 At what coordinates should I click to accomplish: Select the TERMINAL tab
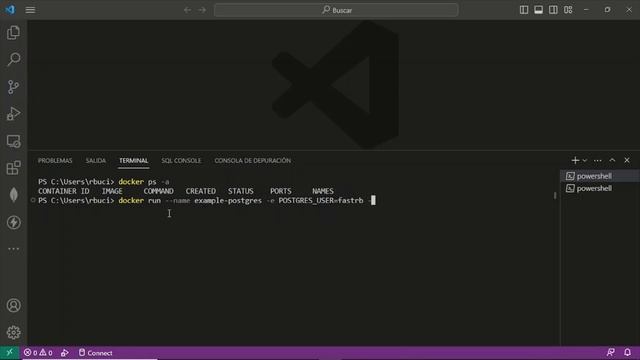(x=133, y=160)
